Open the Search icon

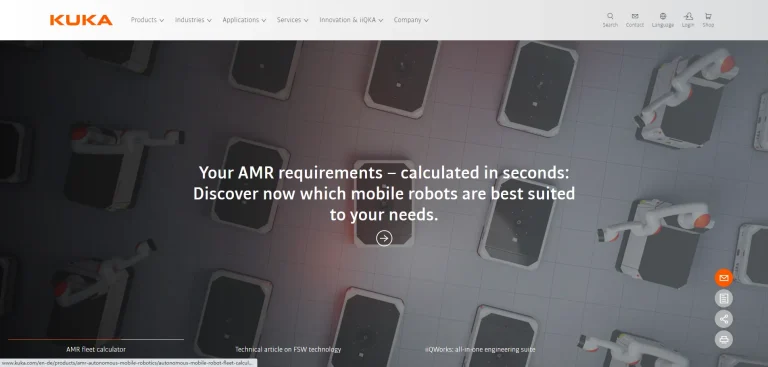click(x=610, y=20)
